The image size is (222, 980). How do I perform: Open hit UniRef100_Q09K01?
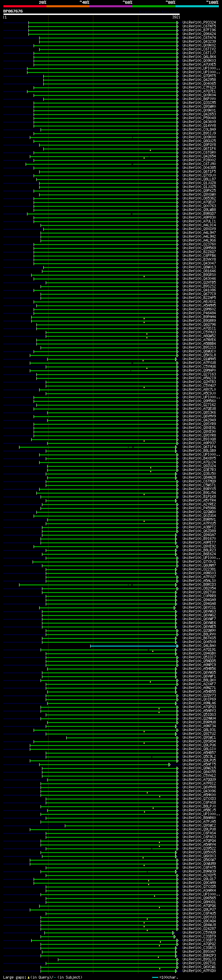click(199, 110)
